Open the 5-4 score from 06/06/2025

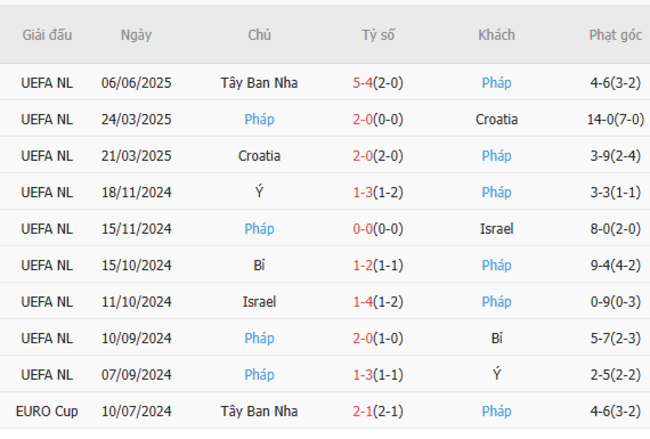(362, 83)
